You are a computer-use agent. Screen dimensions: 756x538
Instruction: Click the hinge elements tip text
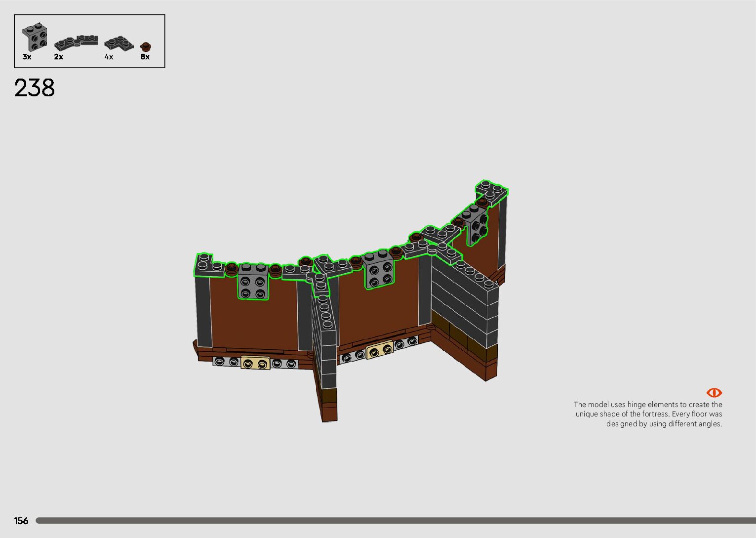(648, 414)
